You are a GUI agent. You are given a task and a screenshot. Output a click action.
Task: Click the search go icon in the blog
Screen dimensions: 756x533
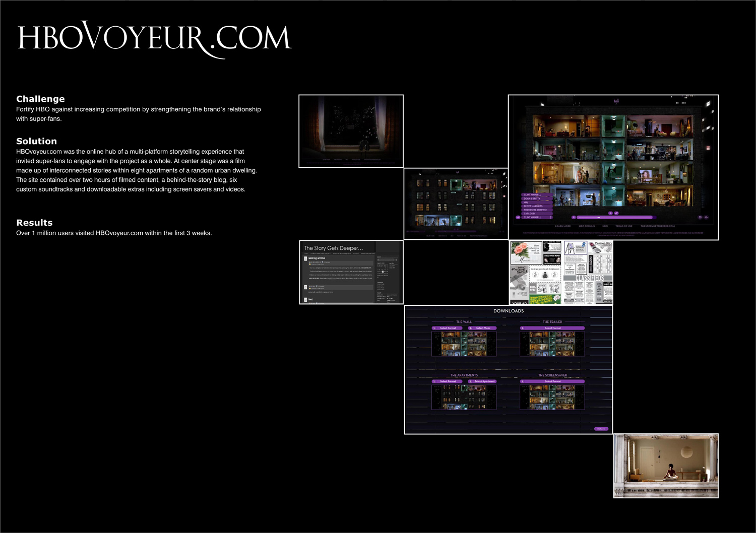[396, 260]
